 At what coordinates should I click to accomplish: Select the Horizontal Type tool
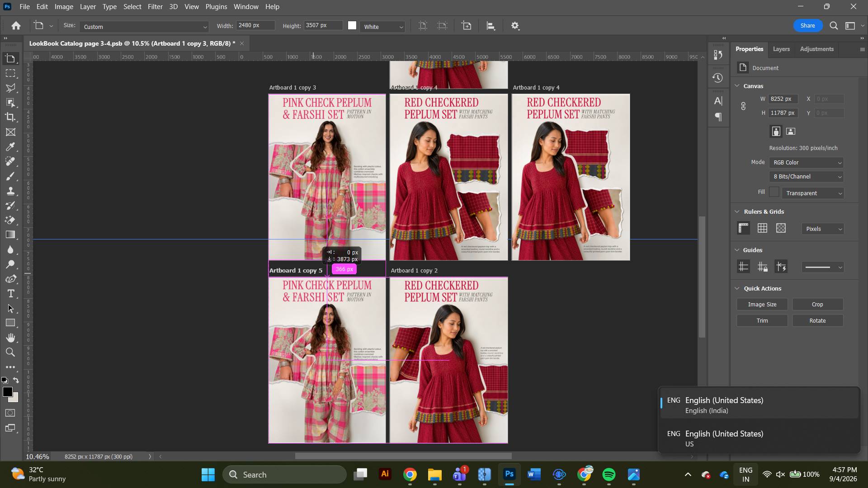10,294
